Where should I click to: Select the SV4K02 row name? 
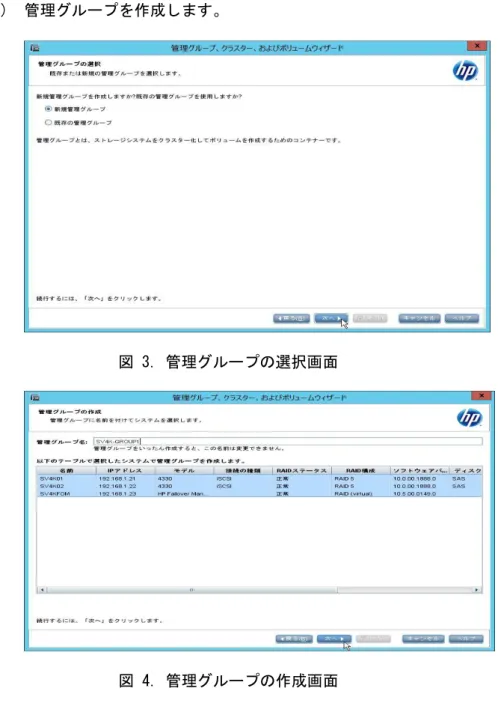pyautogui.click(x=51, y=486)
